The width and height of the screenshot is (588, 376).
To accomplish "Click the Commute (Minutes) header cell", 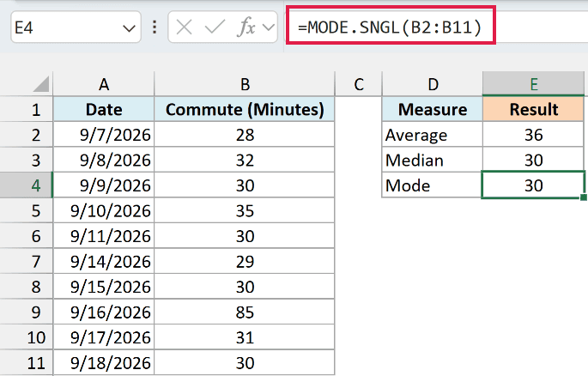I will tap(245, 110).
